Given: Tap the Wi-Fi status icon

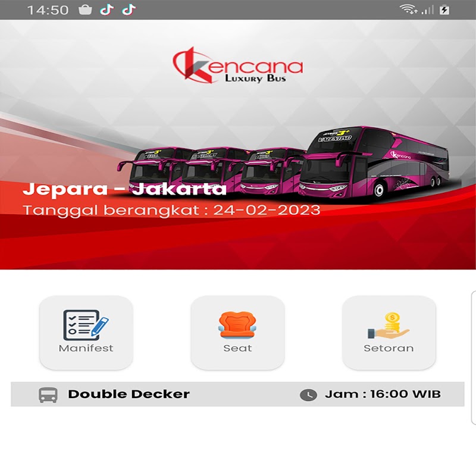Looking at the screenshot, I should point(409,10).
